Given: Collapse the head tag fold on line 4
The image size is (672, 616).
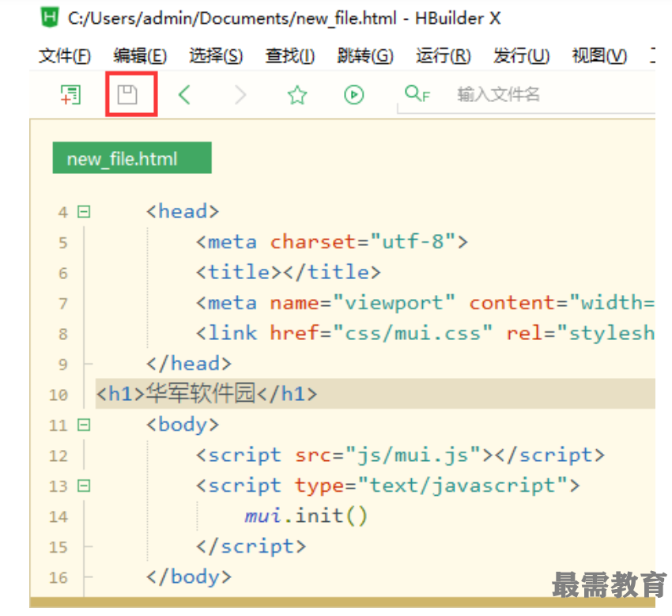Looking at the screenshot, I should [x=84, y=212].
